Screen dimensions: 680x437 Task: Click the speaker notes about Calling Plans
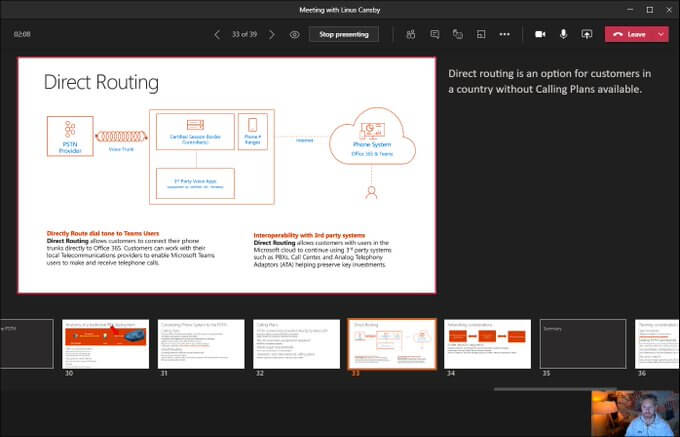click(549, 81)
